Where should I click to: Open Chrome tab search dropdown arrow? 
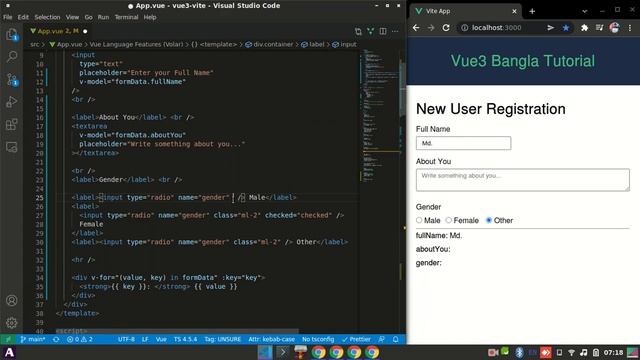[x=584, y=11]
